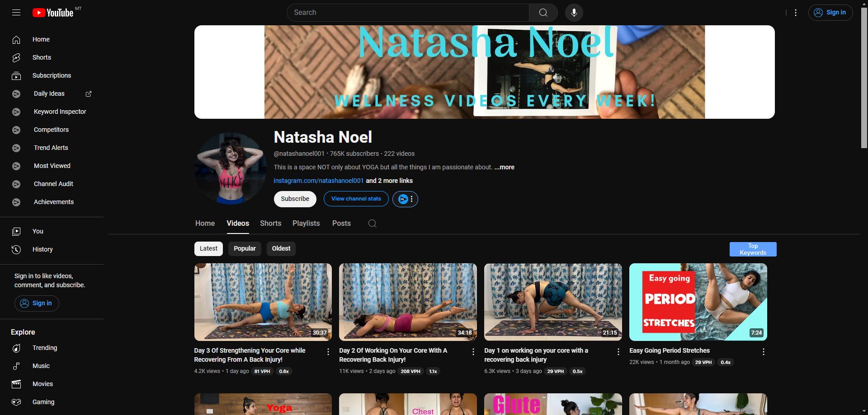Select the Oldest sort chip

click(281, 249)
